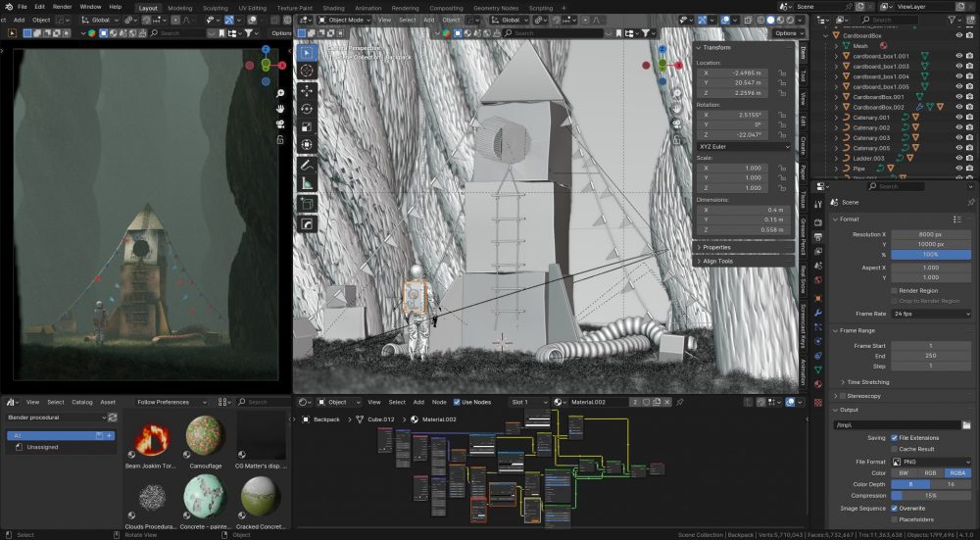Uncheck the Overwrite checkbox
The width and height of the screenshot is (980, 540).
click(x=895, y=509)
